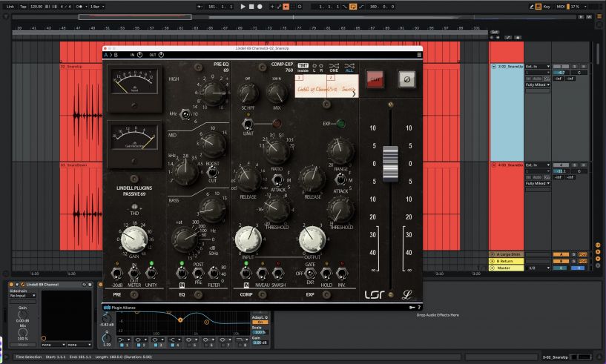Toggle A Large Shim return activator
The image size is (606, 364).
(561, 254)
